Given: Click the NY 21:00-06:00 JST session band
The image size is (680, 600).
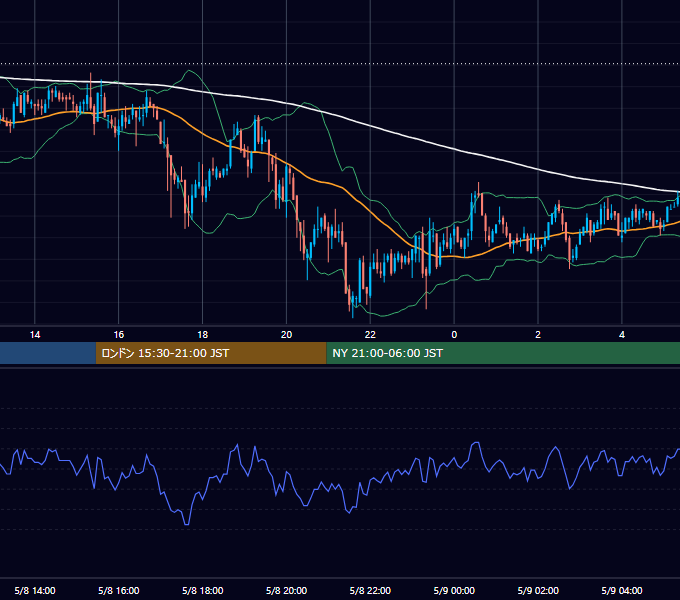Looking at the screenshot, I should click(503, 353).
